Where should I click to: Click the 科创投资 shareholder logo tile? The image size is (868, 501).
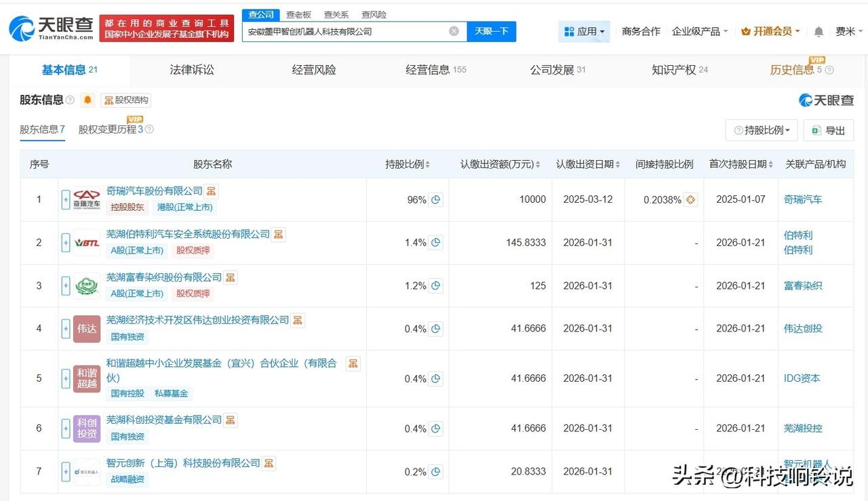(87, 428)
